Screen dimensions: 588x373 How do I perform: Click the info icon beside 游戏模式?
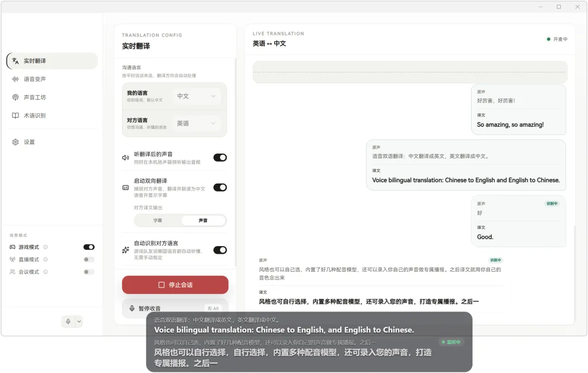pyautogui.click(x=45, y=247)
